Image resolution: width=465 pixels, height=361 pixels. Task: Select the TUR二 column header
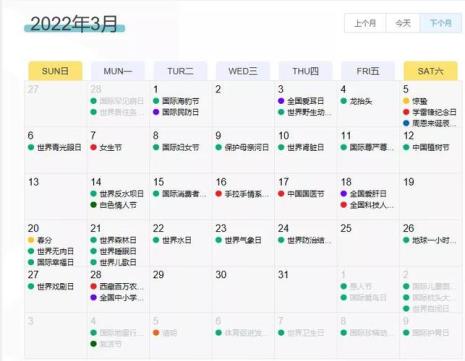(180, 71)
